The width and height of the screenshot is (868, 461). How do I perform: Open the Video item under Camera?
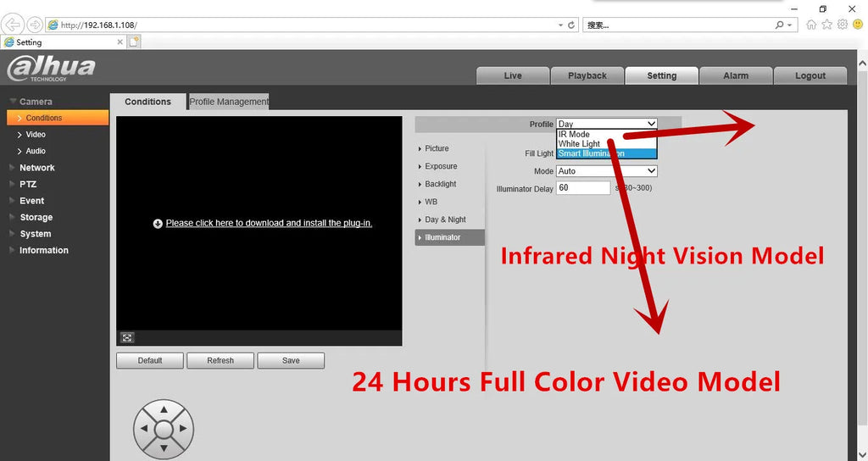click(36, 135)
